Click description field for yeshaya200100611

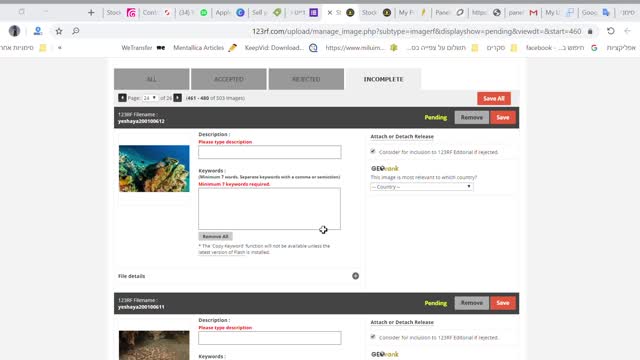pos(270,338)
